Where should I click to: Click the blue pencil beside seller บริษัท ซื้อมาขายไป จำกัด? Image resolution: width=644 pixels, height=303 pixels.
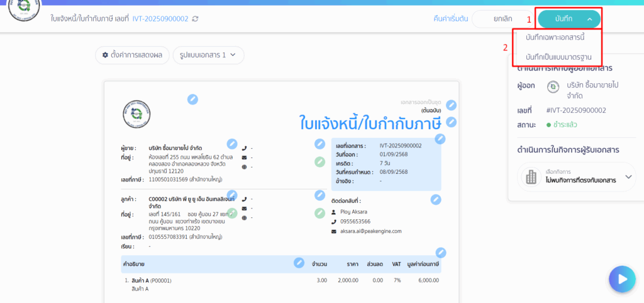(x=233, y=144)
